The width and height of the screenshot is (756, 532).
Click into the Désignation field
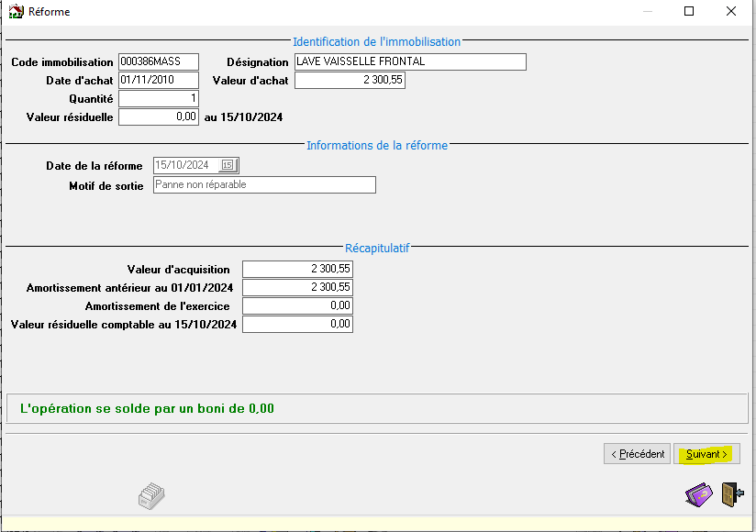click(410, 61)
